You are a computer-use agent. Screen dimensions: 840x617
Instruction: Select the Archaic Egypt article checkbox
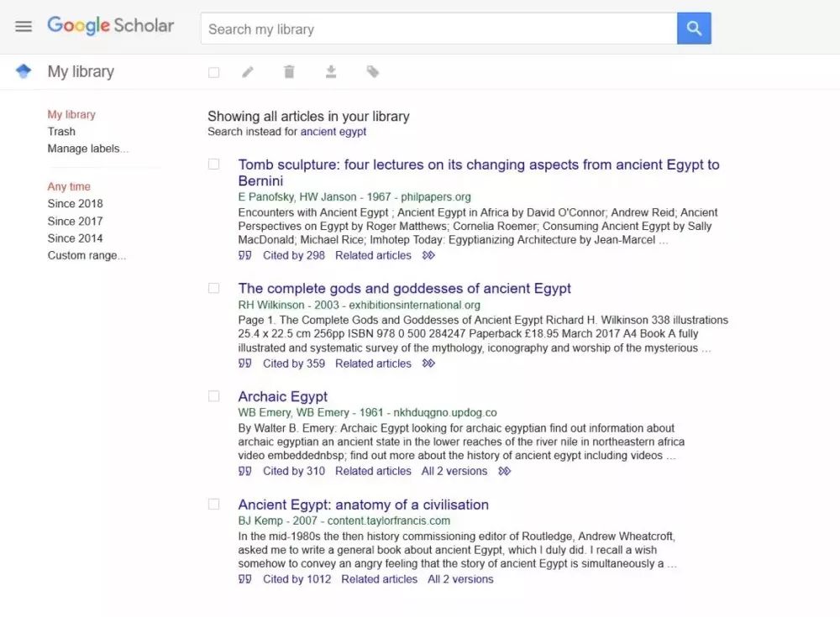[214, 395]
